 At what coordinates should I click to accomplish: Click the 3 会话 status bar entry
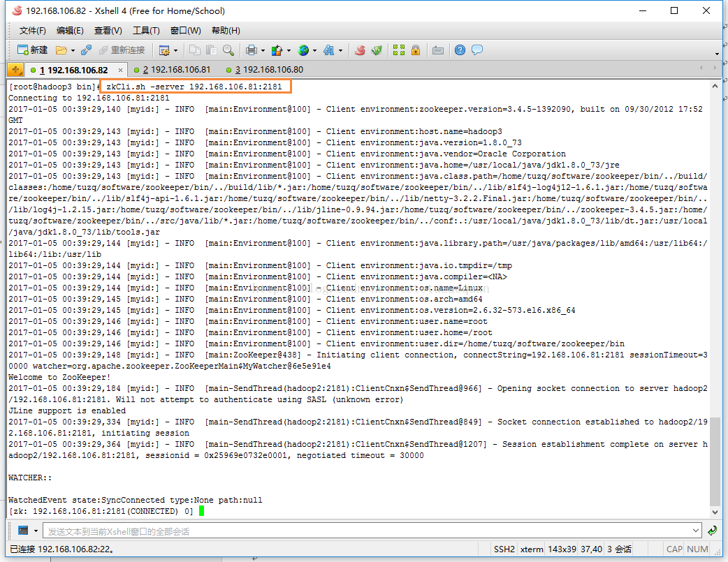click(x=619, y=549)
